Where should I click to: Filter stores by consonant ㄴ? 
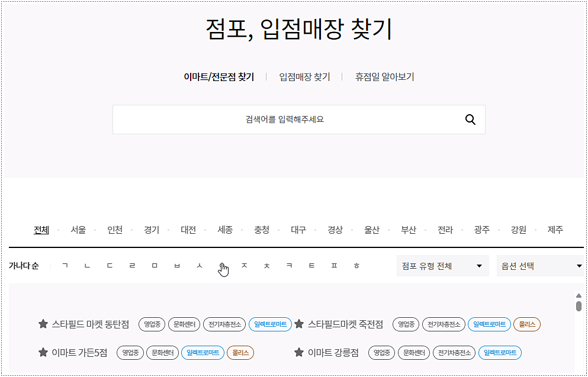click(88, 266)
